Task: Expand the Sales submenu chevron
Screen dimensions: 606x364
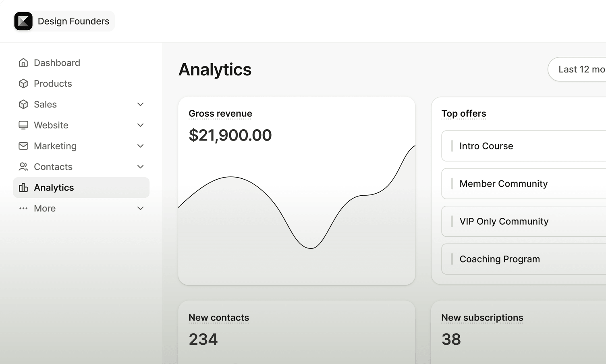Action: click(x=140, y=104)
